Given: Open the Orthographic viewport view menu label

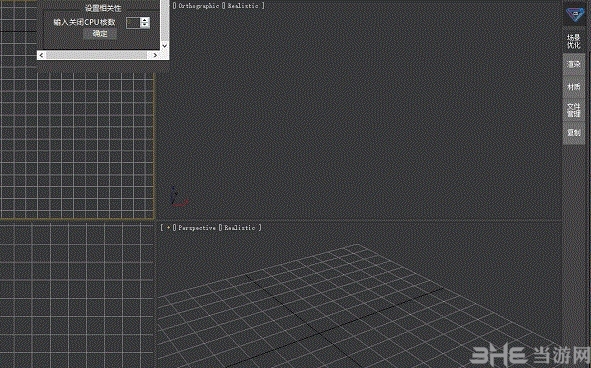Looking at the screenshot, I should coord(199,6).
